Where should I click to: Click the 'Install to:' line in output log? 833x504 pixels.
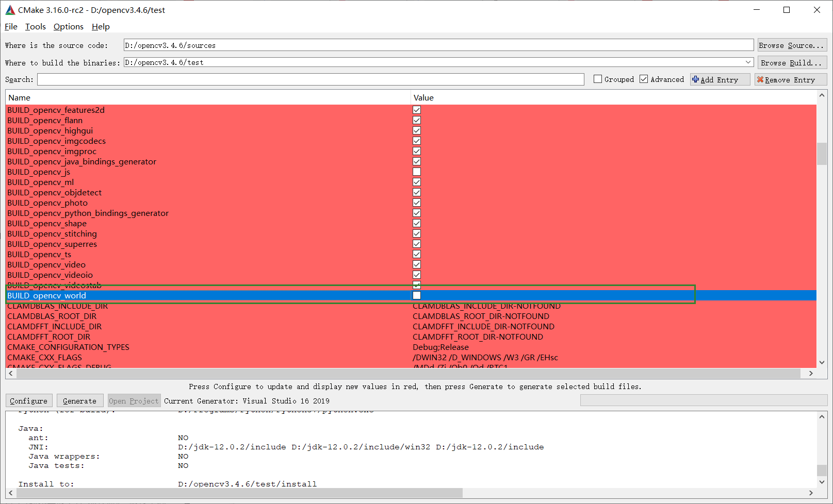point(168,484)
